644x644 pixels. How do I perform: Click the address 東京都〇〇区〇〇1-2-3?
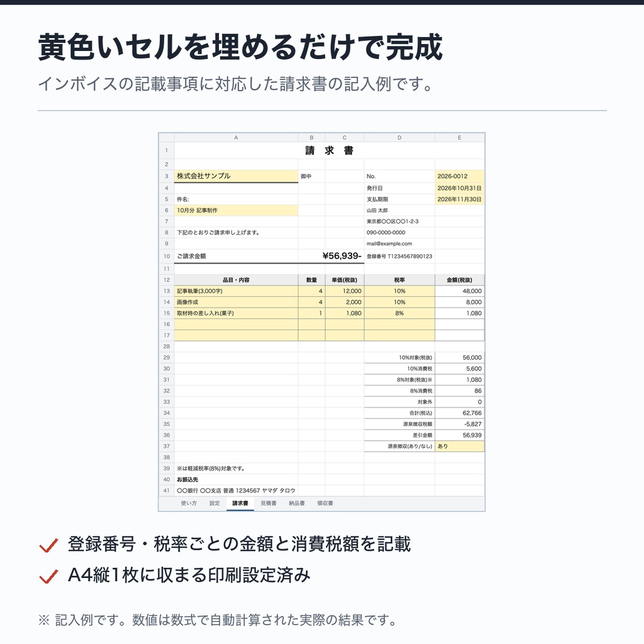pos(392,221)
